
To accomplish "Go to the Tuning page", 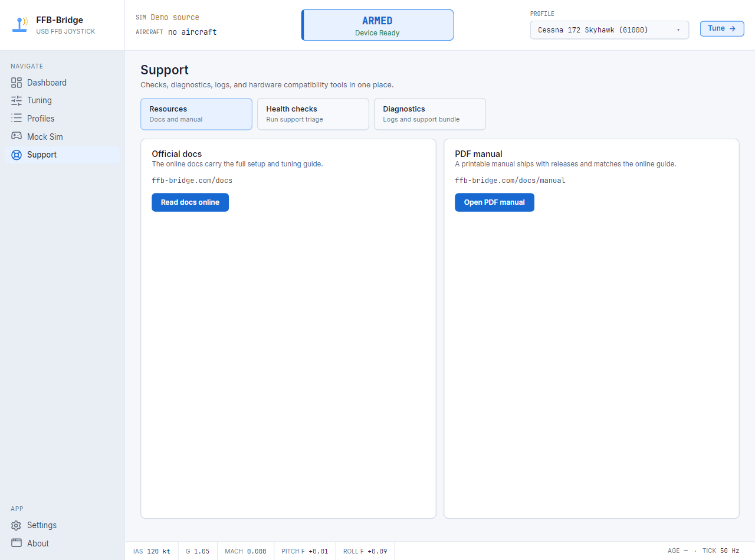I will coord(62,100).
